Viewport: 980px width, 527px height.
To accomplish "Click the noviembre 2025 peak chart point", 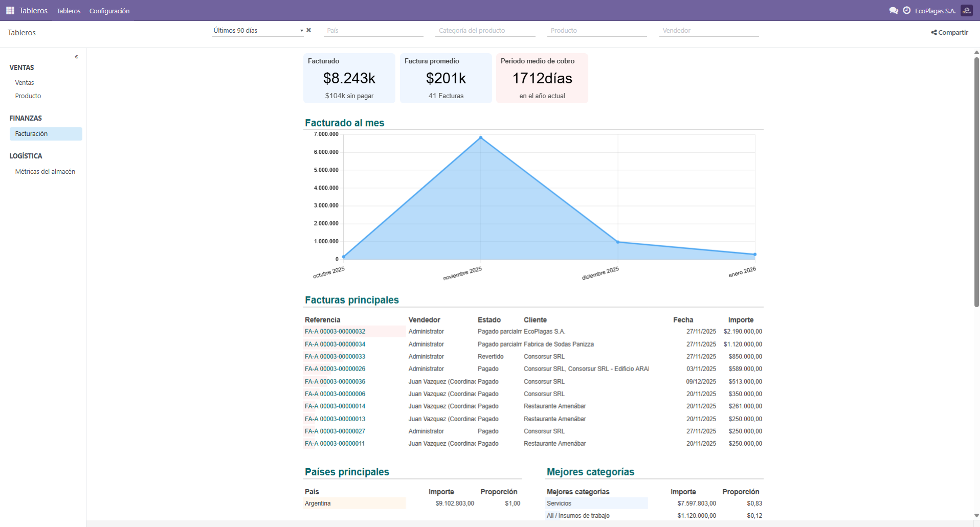I will tap(480, 138).
